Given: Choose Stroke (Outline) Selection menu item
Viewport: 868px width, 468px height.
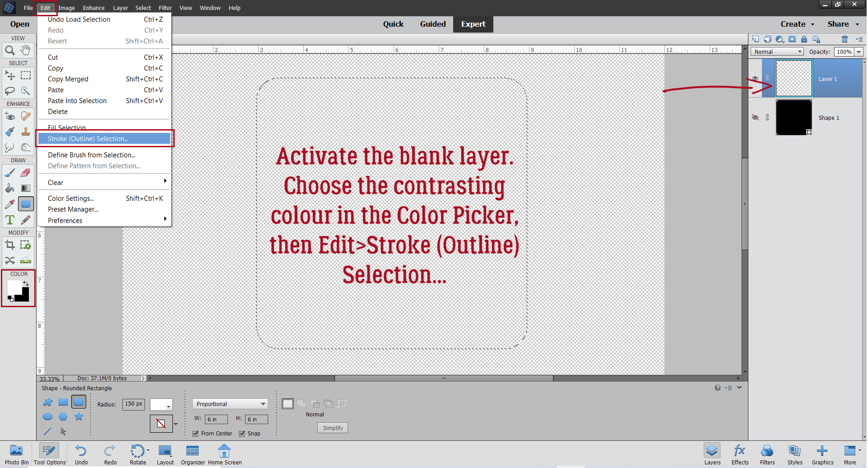Looking at the screenshot, I should coord(104,139).
